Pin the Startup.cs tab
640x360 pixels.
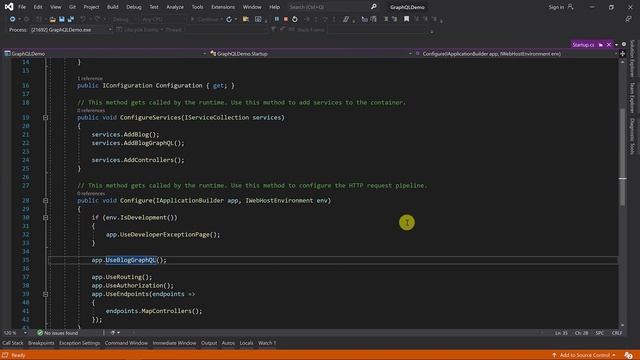[x=600, y=44]
